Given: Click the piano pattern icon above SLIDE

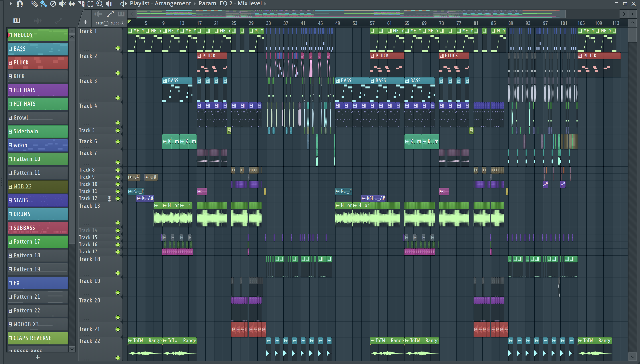Looking at the screenshot, I should pyautogui.click(x=121, y=14).
